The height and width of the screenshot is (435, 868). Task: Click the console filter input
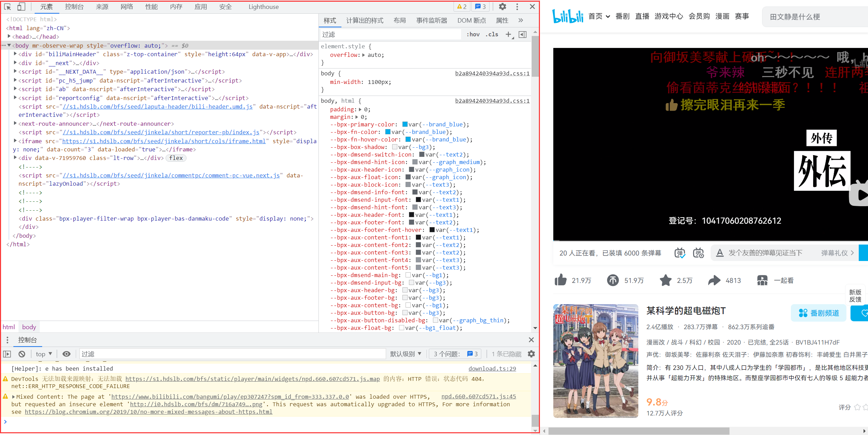tap(232, 354)
